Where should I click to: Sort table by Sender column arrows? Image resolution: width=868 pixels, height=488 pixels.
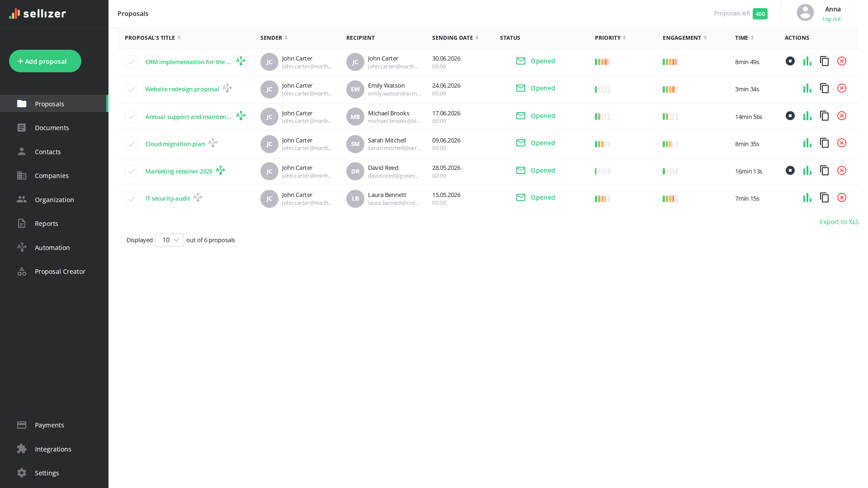(286, 38)
